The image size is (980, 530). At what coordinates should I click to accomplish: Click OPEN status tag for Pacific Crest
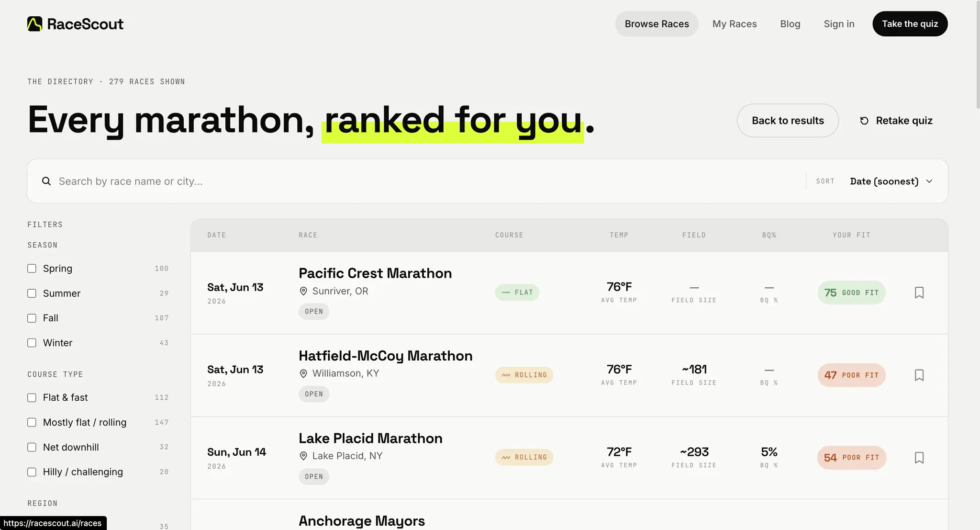pyautogui.click(x=314, y=312)
